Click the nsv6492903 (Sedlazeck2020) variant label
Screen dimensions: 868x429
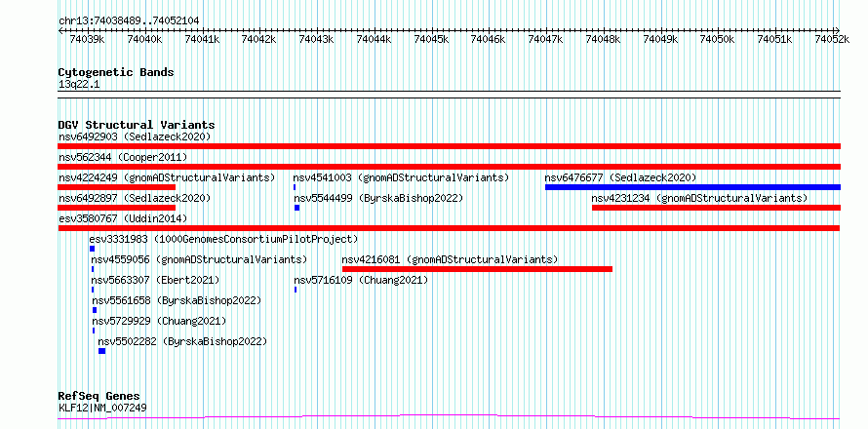tap(135, 136)
